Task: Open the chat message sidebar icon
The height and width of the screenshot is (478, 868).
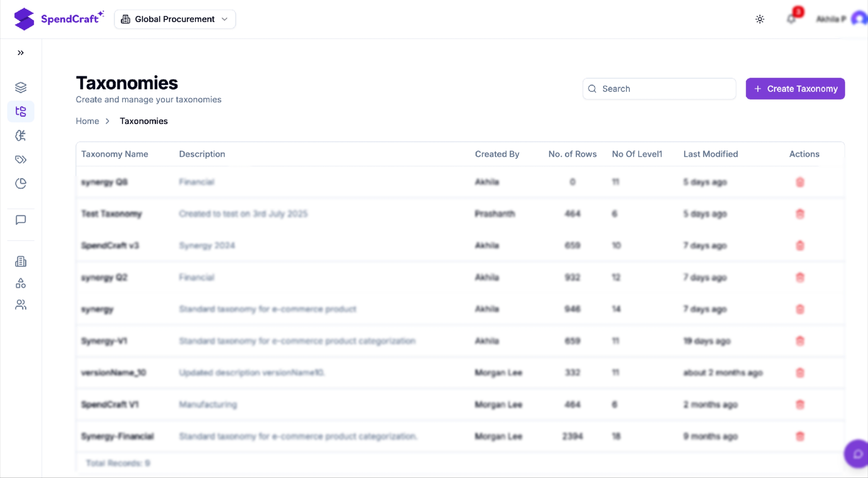Action: tap(20, 220)
